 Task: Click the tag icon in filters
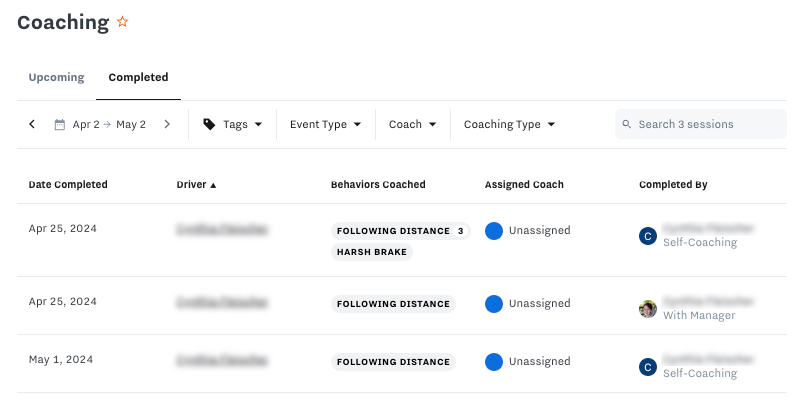point(209,124)
